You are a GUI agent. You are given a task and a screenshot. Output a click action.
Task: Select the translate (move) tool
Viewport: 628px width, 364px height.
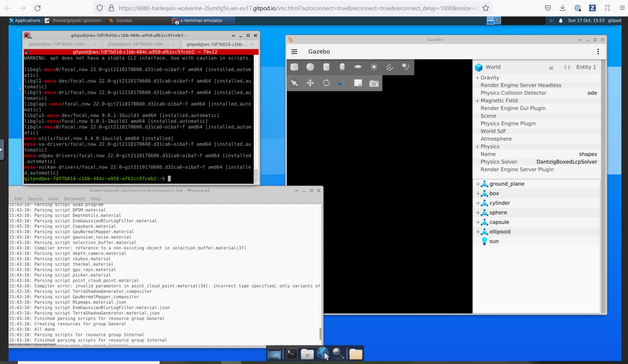pyautogui.click(x=310, y=83)
